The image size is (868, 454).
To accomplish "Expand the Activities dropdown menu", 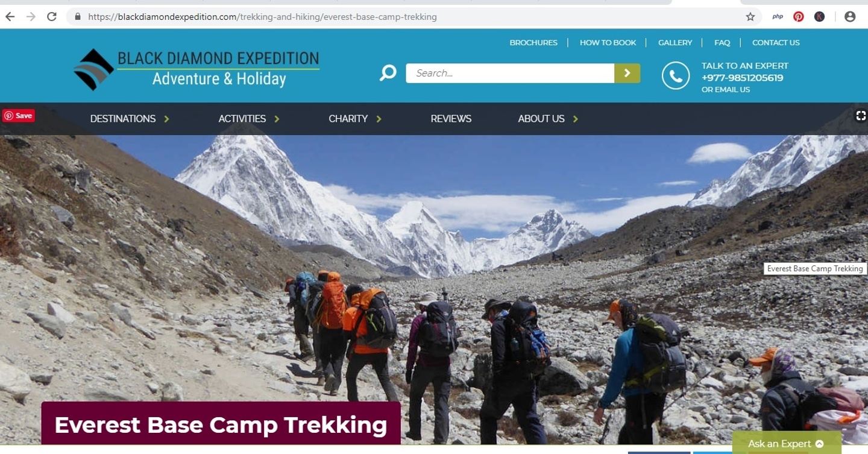I will (249, 119).
